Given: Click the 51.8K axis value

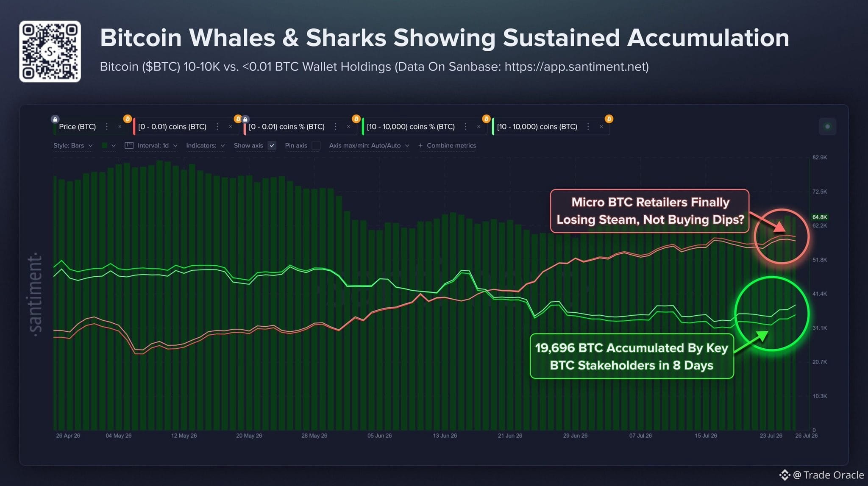Looking at the screenshot, I should 820,260.
